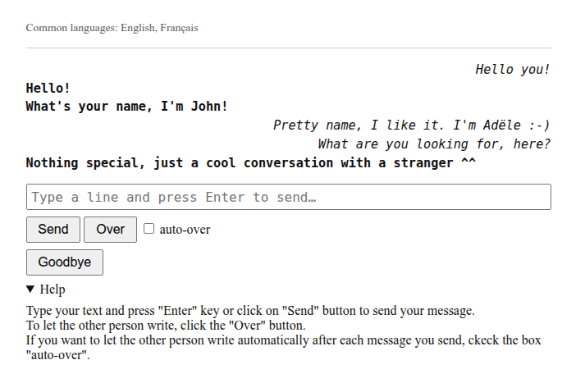This screenshot has width=585, height=392.
Task: Click the help text about checking auto-over box
Action: [x=284, y=347]
